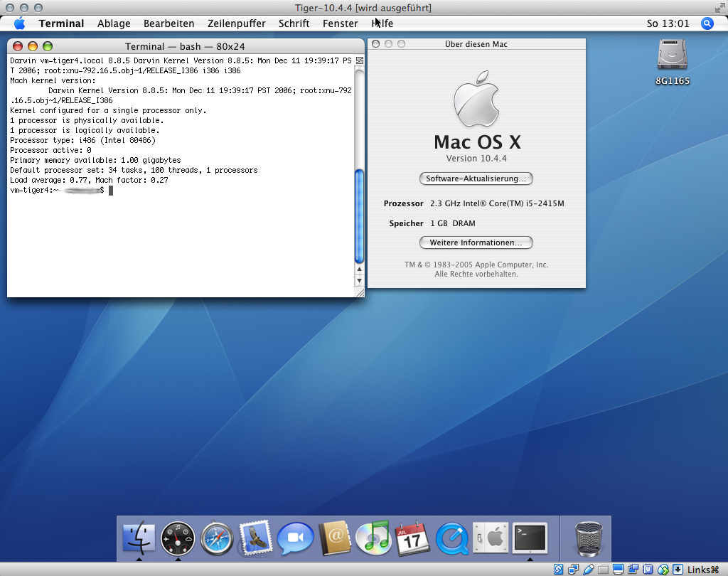The width and height of the screenshot is (728, 576).
Task: Open Mail app with the stamp icon
Action: coord(255,538)
